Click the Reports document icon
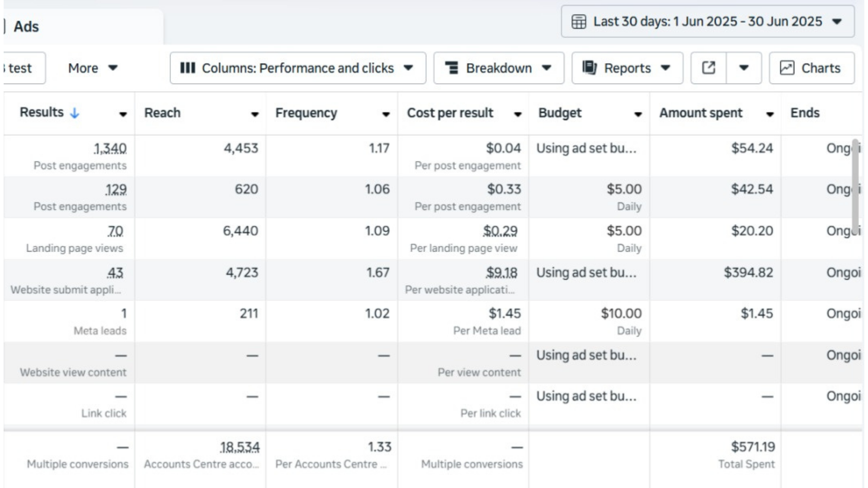The image size is (868, 488). click(x=589, y=68)
